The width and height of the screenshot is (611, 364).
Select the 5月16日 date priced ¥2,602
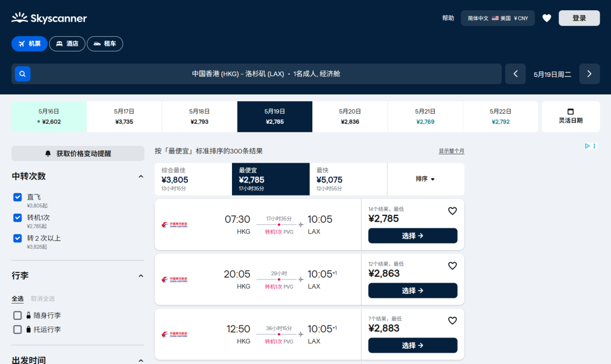49,116
